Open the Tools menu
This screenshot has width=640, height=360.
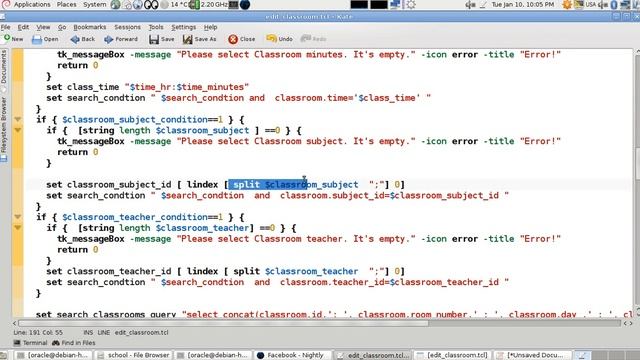pyautogui.click(x=156, y=27)
